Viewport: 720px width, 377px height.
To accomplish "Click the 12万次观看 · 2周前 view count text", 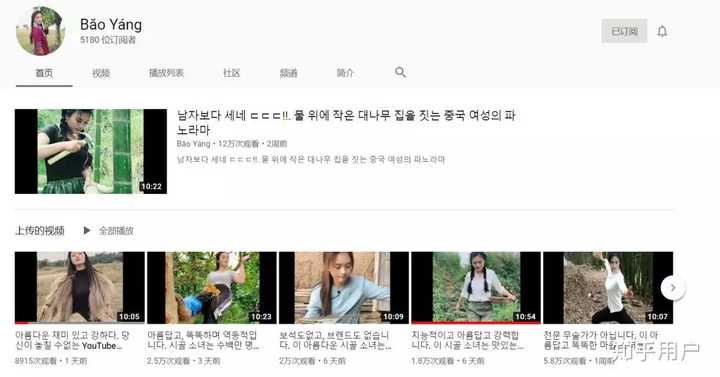I will [253, 144].
